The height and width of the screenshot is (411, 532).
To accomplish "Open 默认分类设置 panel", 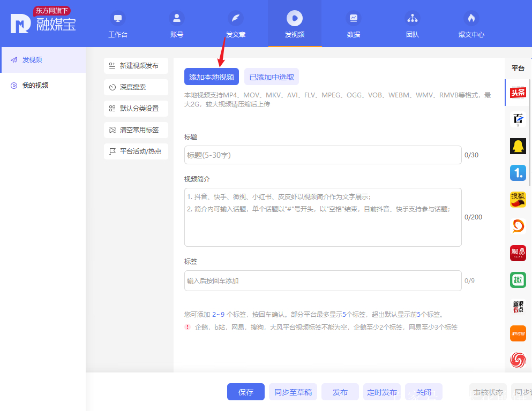I will pyautogui.click(x=136, y=108).
